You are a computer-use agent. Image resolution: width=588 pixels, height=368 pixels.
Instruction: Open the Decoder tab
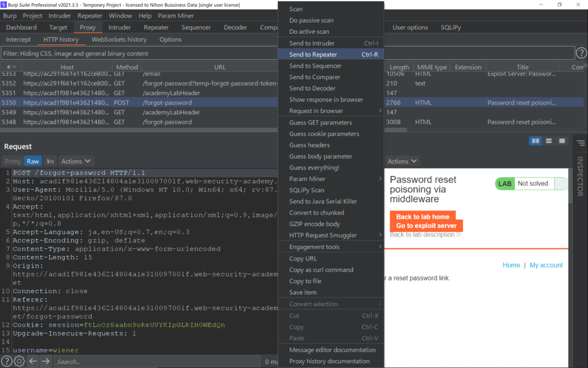236,27
